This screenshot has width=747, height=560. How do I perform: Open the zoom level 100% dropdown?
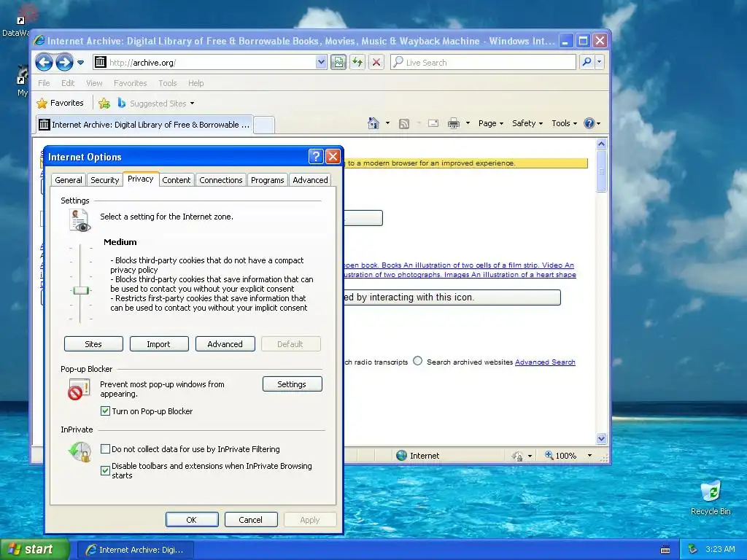[589, 455]
